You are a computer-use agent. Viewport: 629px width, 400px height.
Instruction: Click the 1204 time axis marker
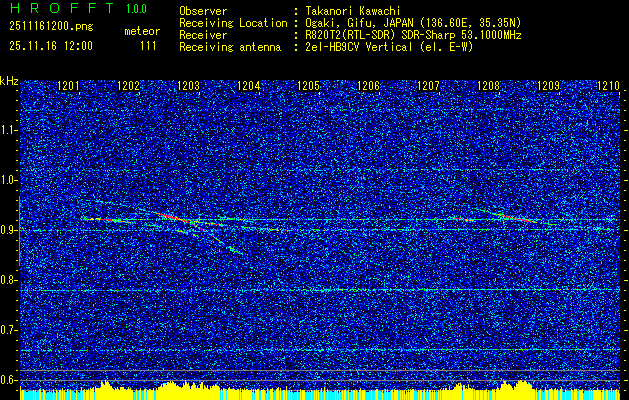[249, 86]
